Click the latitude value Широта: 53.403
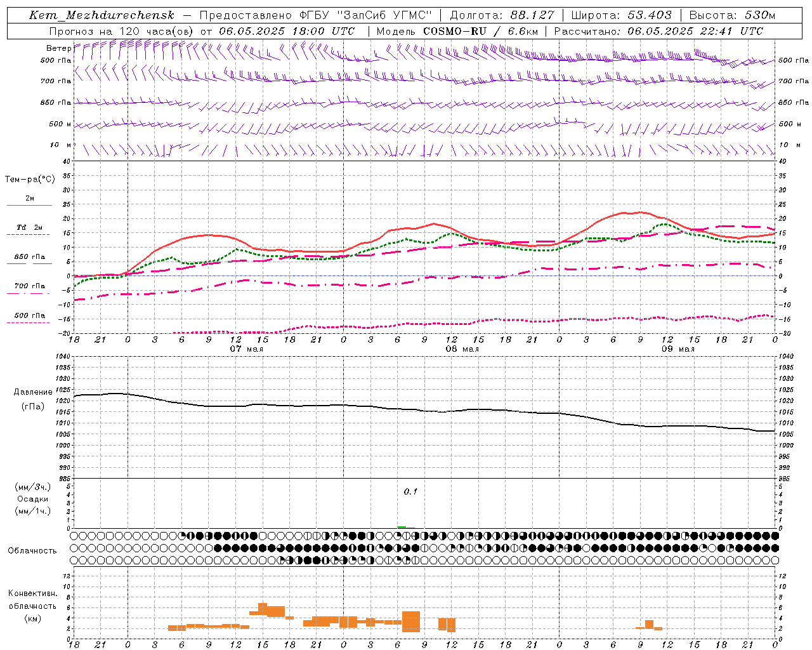Screen dimensions: 812x650 (621, 16)
